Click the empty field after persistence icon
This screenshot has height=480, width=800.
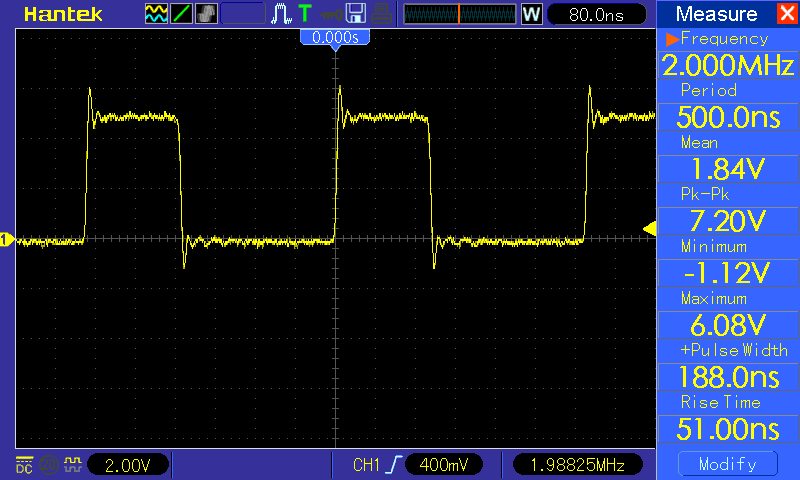243,14
